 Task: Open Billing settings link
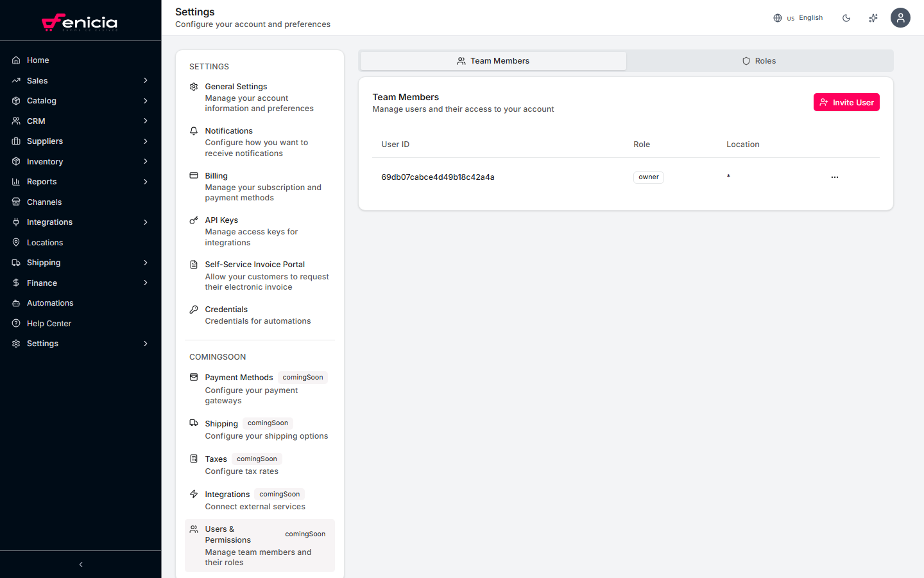(216, 175)
